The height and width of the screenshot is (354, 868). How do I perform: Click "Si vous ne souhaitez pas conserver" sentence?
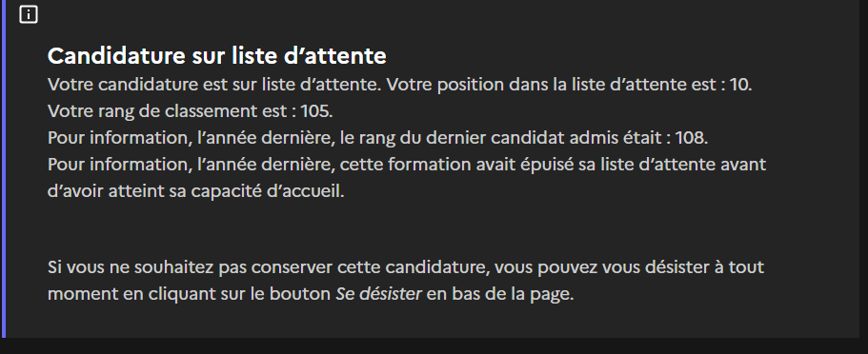click(191, 267)
